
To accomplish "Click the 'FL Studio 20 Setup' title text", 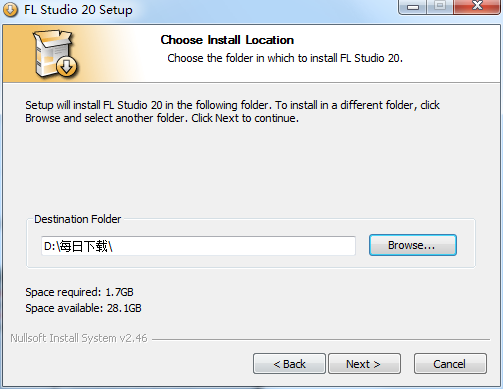I will 78,10.
